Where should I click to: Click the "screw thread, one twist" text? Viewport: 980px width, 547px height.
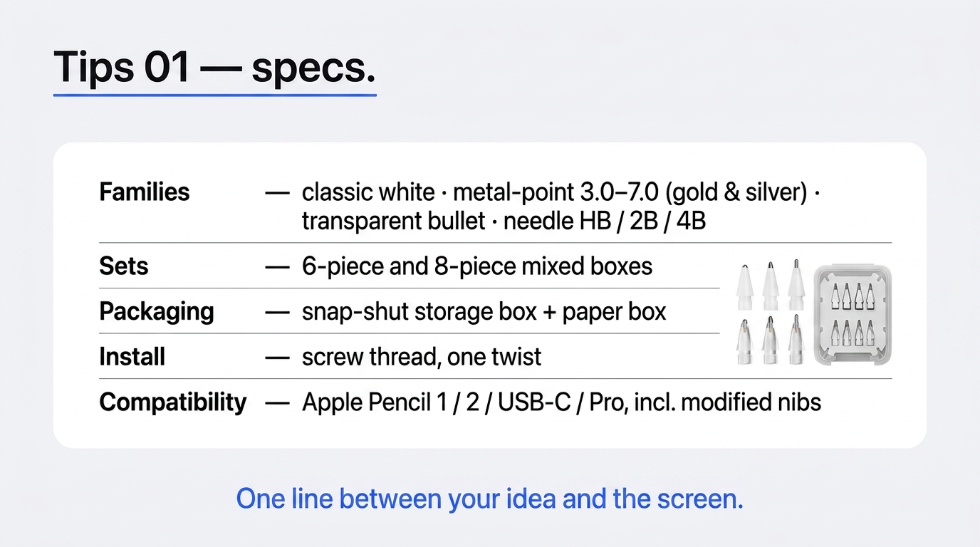coord(422,356)
